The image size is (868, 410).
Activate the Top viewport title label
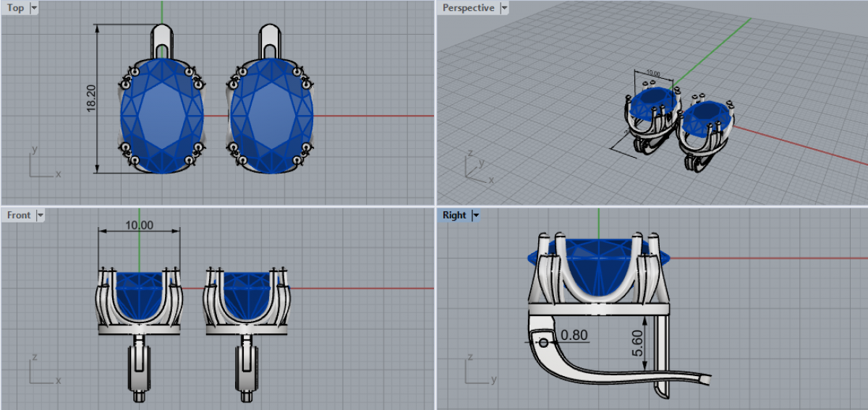tap(15, 8)
